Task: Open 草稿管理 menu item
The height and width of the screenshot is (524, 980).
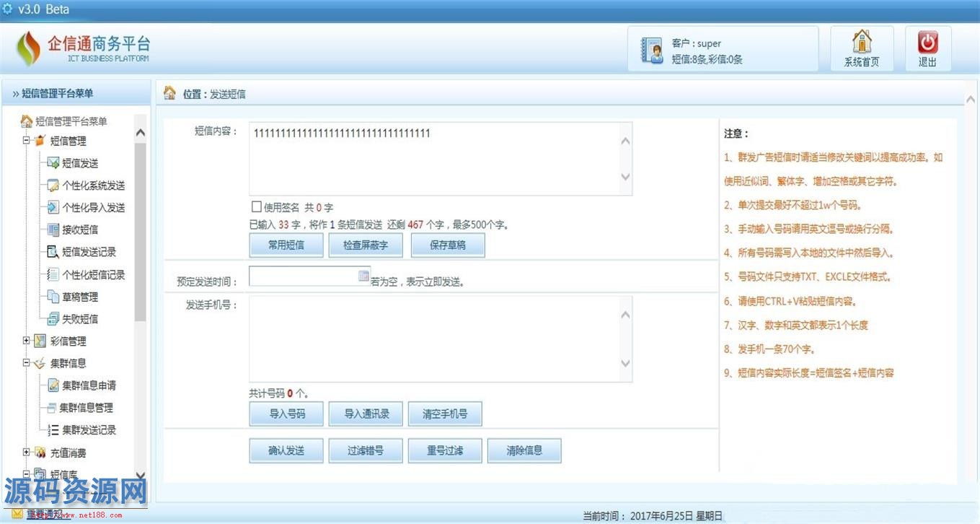Action: click(80, 297)
